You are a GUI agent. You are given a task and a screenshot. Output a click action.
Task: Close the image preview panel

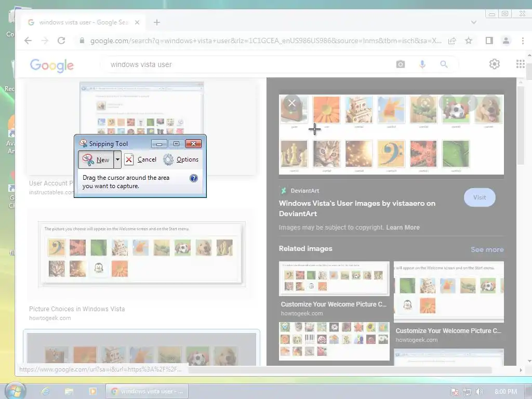292,103
